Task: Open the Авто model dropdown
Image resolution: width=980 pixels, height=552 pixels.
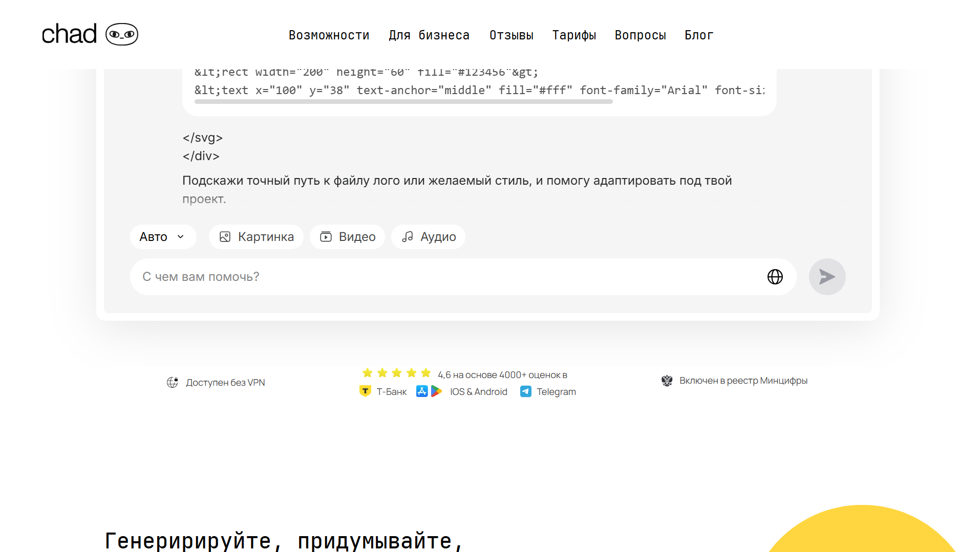Action: (x=163, y=237)
